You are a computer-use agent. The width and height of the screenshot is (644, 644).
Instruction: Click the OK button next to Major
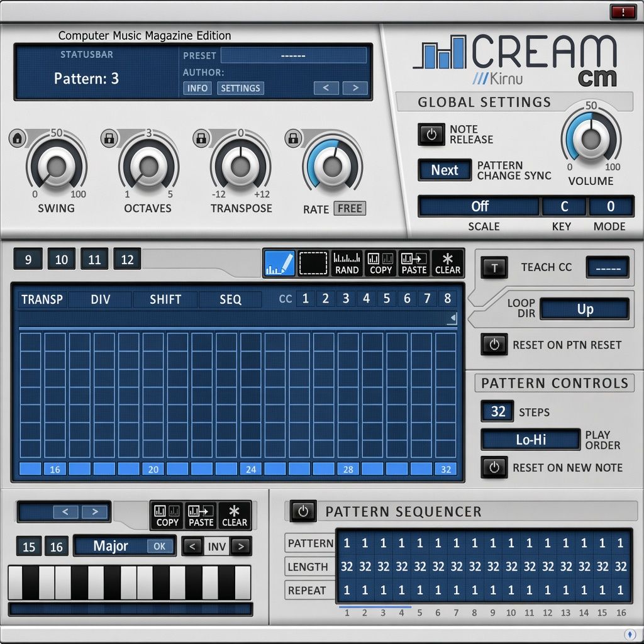click(x=159, y=547)
